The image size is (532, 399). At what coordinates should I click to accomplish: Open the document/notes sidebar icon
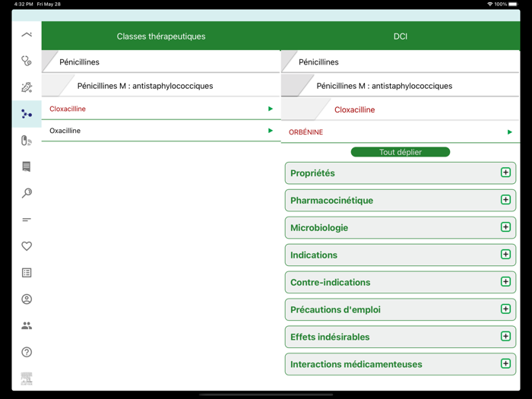[27, 166]
